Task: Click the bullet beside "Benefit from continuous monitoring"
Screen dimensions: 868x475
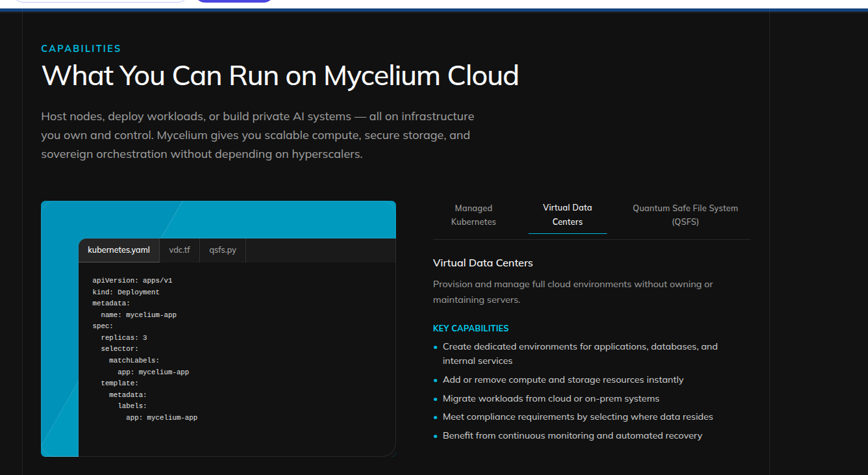Action: pyautogui.click(x=436, y=436)
